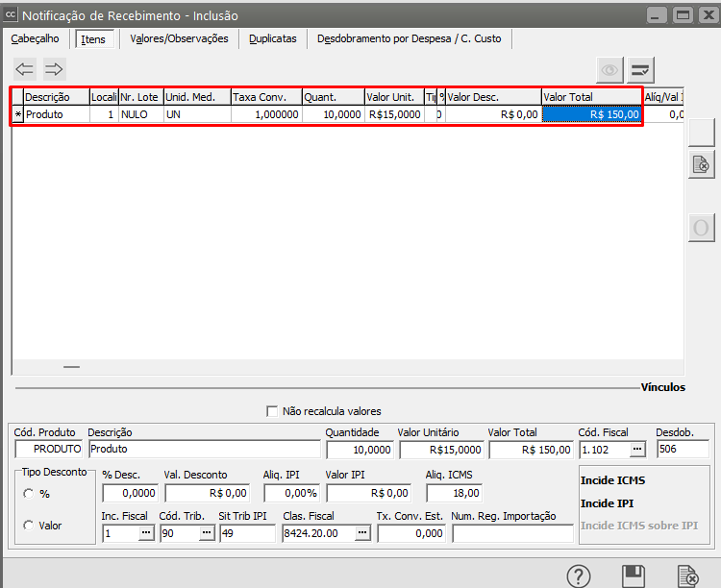
Task: Click the list options icon above grid
Action: (641, 70)
